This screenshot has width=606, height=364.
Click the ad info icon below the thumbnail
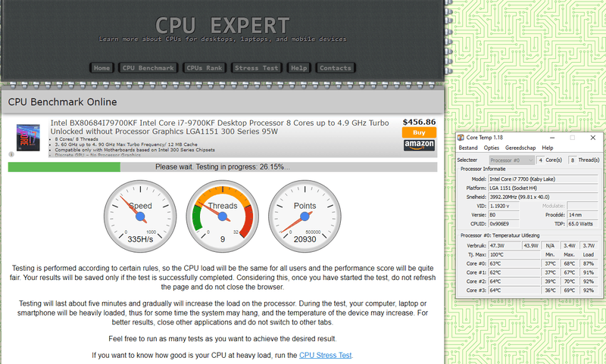coord(11,154)
